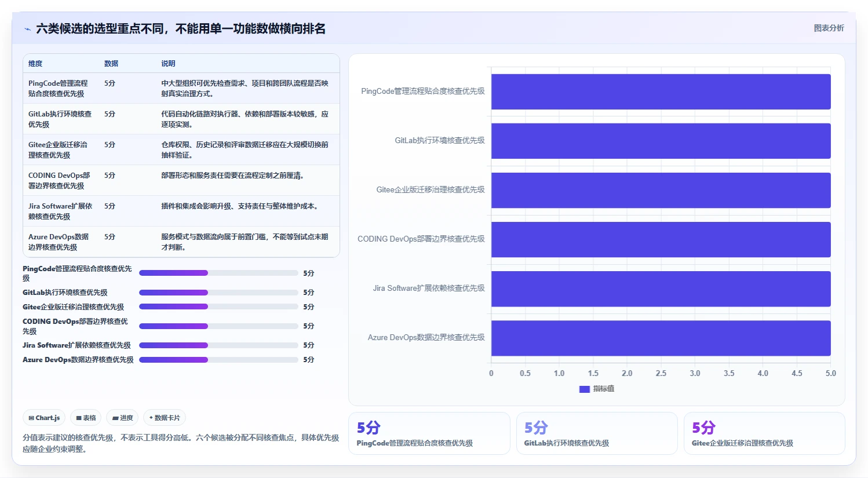The width and height of the screenshot is (868, 478).
Task: Select Gitee企业版迁移治理核查优先级 cell in the table
Action: (x=60, y=150)
